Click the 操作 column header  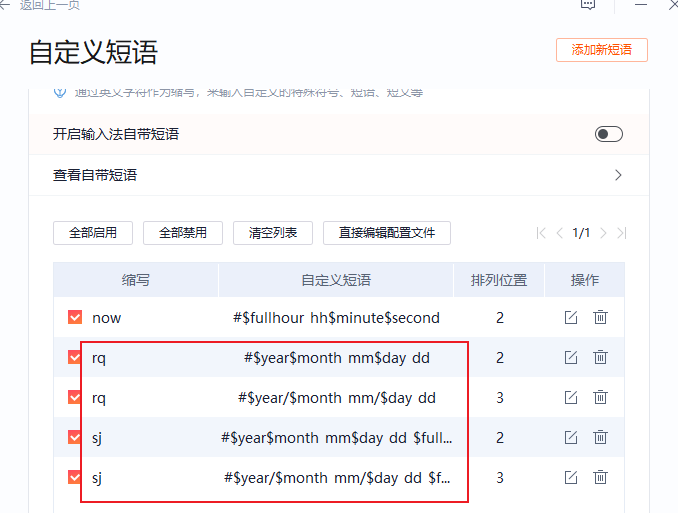(x=585, y=280)
